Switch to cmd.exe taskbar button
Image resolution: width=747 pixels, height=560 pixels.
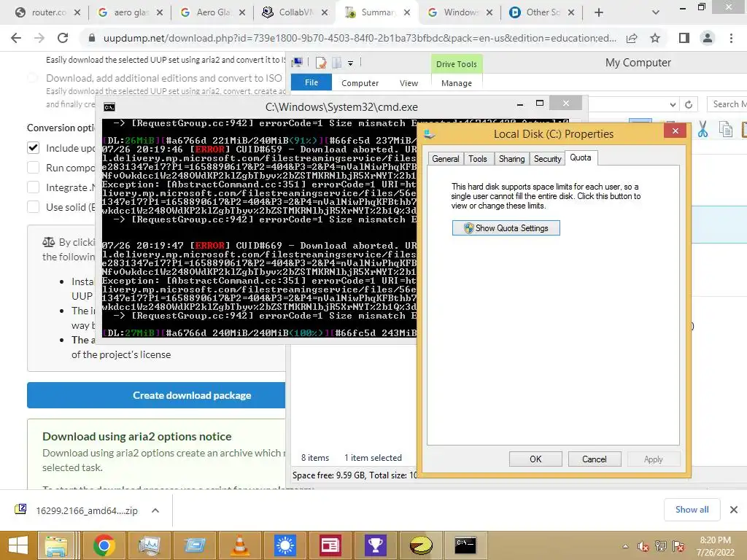coord(465,545)
